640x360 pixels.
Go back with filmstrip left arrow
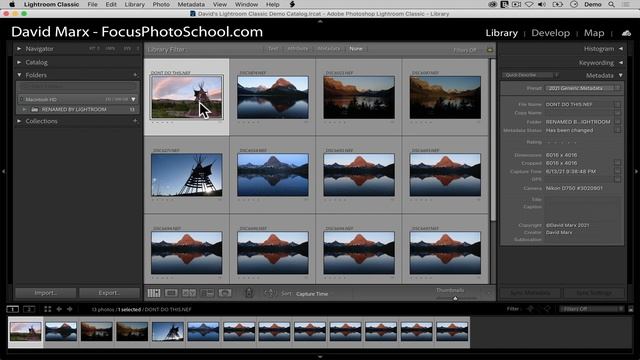click(59, 309)
